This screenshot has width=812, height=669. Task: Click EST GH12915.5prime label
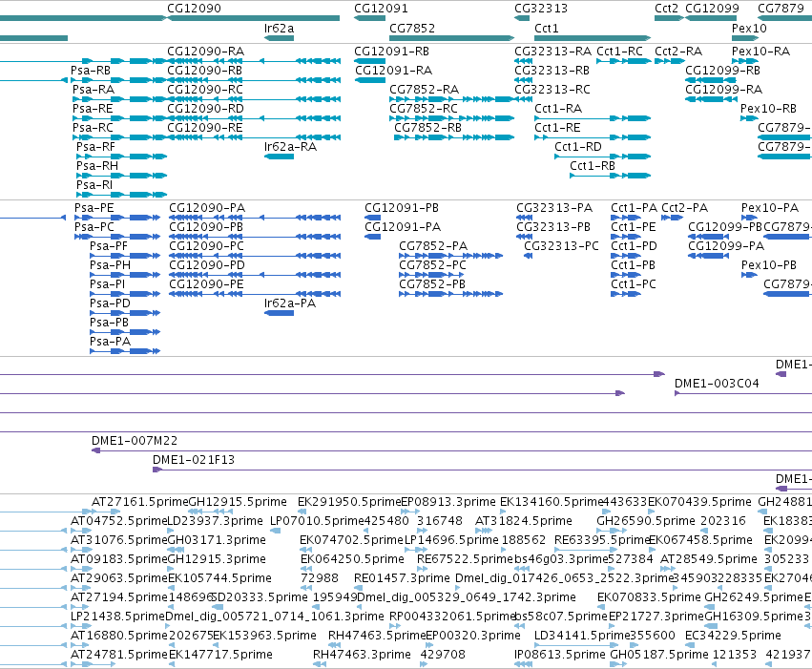tap(238, 502)
